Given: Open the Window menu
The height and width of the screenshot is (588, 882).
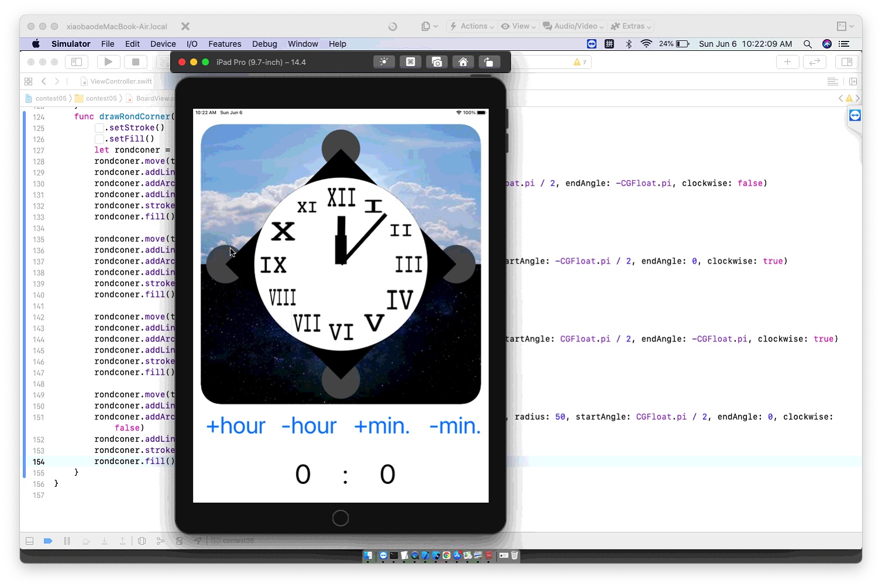Looking at the screenshot, I should 303,44.
